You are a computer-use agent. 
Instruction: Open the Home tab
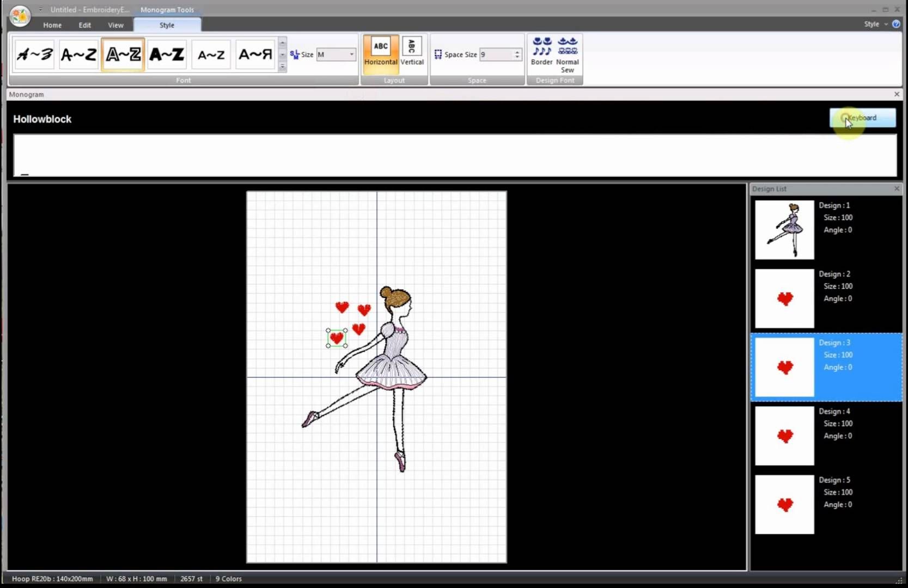pos(52,25)
